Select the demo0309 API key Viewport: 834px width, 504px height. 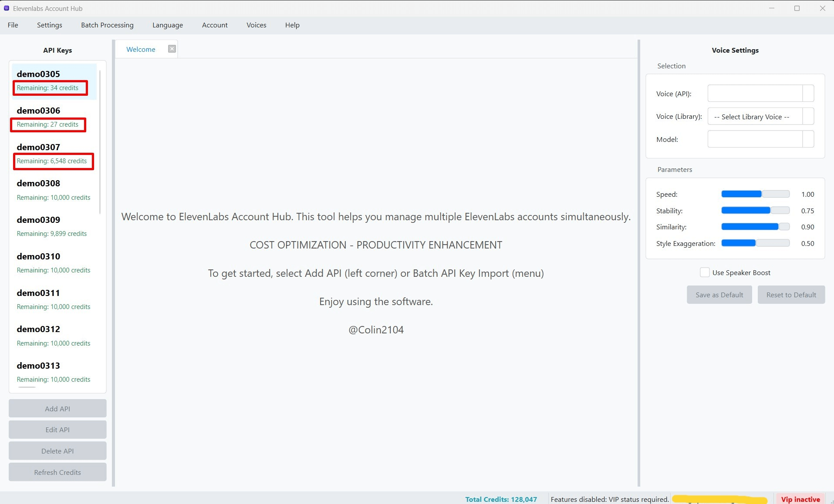coord(54,227)
